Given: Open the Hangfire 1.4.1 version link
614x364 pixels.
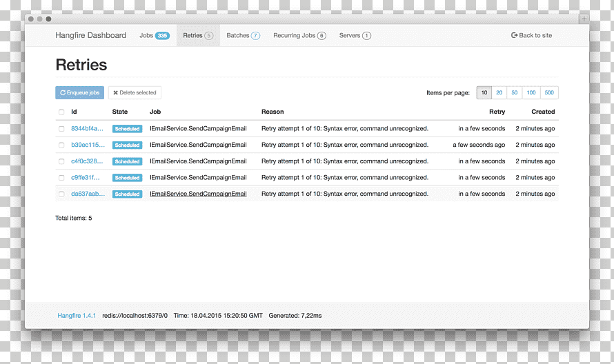Looking at the screenshot, I should click(x=77, y=316).
